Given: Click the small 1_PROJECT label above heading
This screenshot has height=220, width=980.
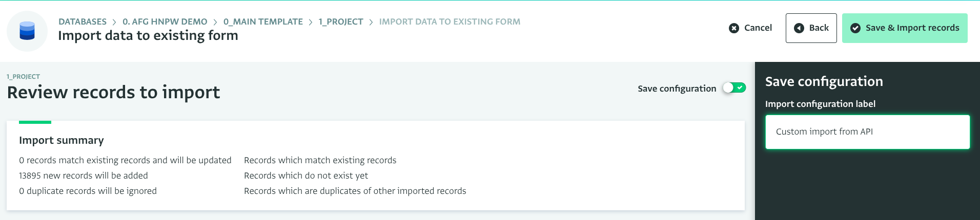Looking at the screenshot, I should click(x=23, y=77).
